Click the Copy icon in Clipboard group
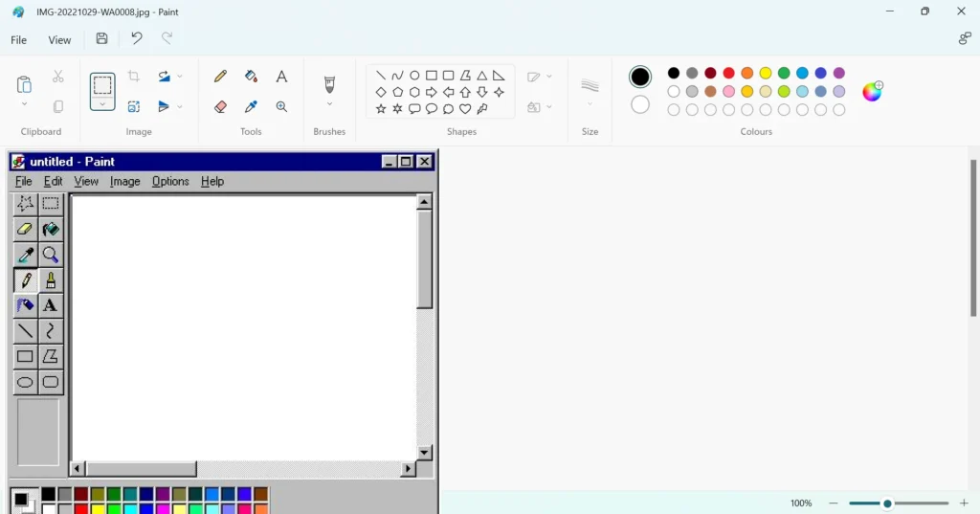 coord(58,107)
